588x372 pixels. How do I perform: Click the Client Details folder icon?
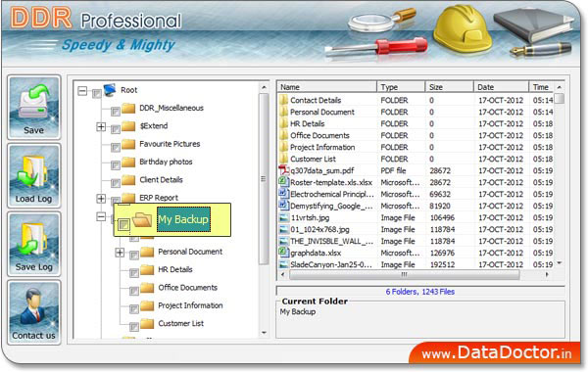click(x=128, y=180)
